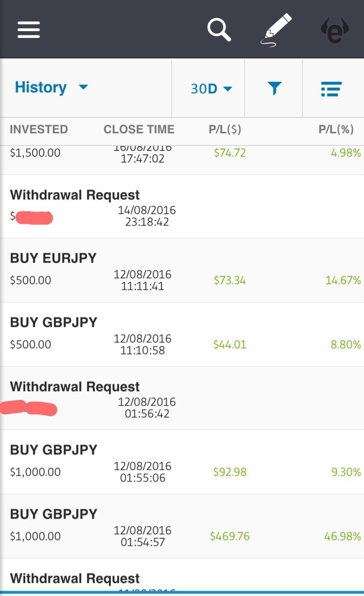Expand the History dropdown

(x=52, y=88)
